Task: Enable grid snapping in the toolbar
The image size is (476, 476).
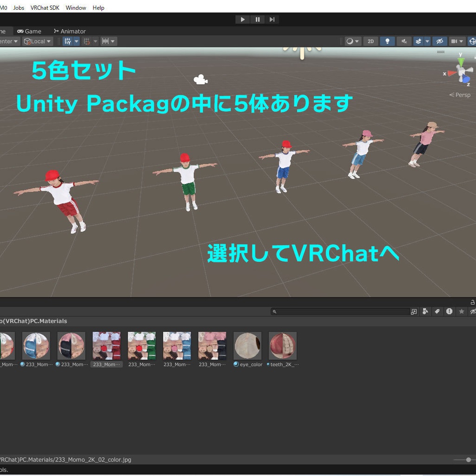Action: pos(67,41)
